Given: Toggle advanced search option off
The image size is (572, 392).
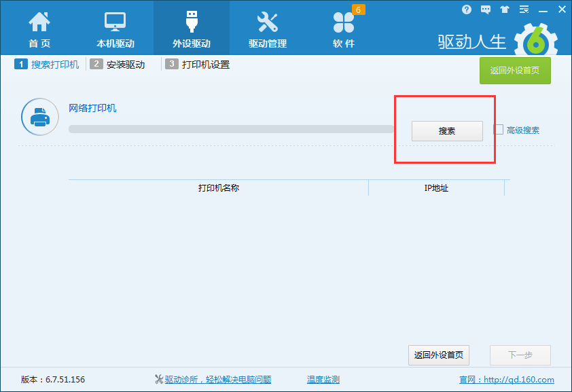Looking at the screenshot, I should (x=499, y=129).
